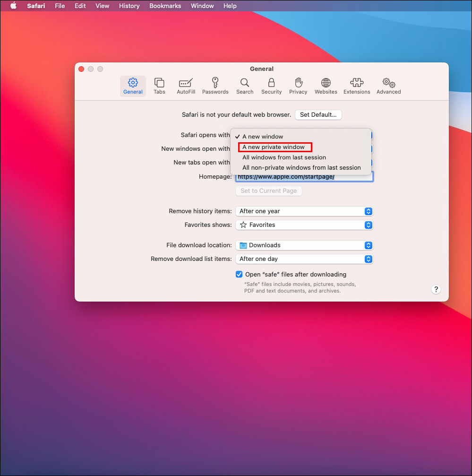This screenshot has height=476, width=472.
Task: Open the Edit menu
Action: [80, 6]
